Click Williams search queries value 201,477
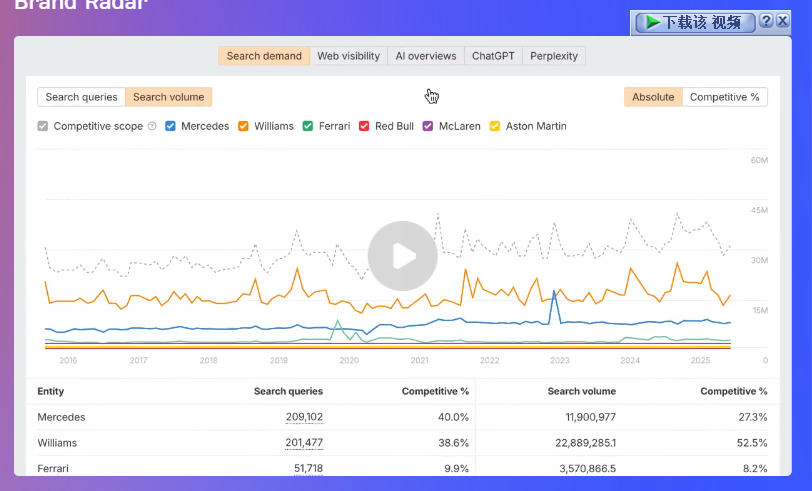 tap(304, 443)
